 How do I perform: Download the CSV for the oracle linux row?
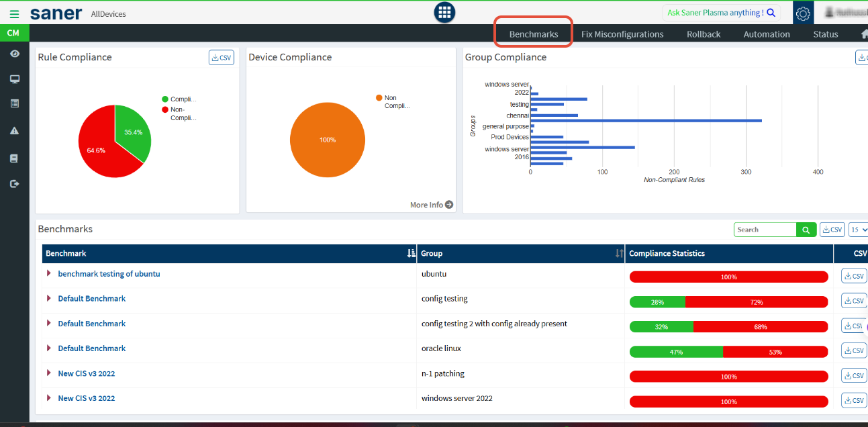click(854, 350)
